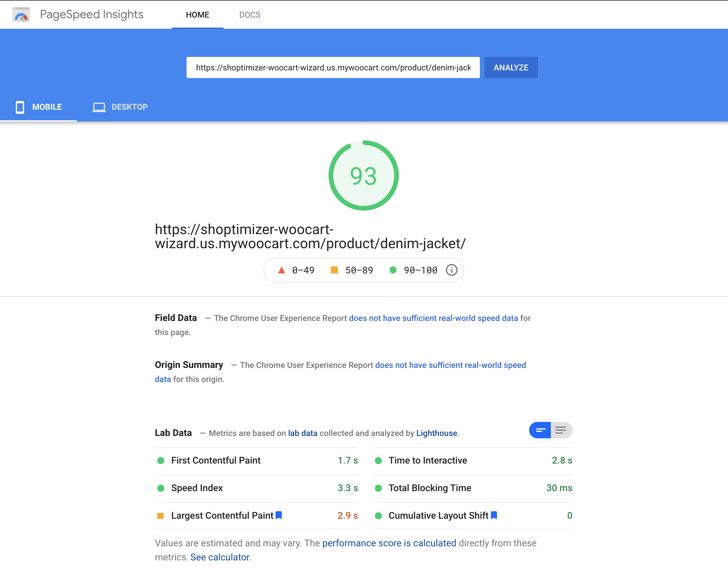Image resolution: width=728 pixels, height=568 pixels.
Task: Click the mobile phone icon
Action: (x=20, y=107)
